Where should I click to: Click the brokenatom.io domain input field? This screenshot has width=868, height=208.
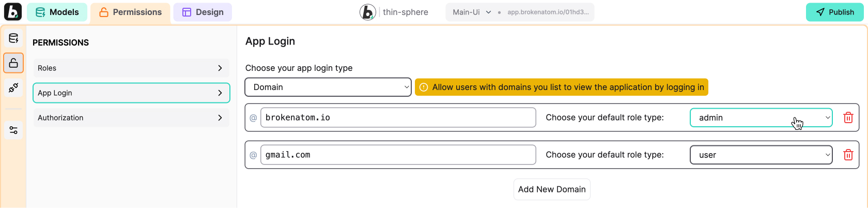pyautogui.click(x=398, y=118)
